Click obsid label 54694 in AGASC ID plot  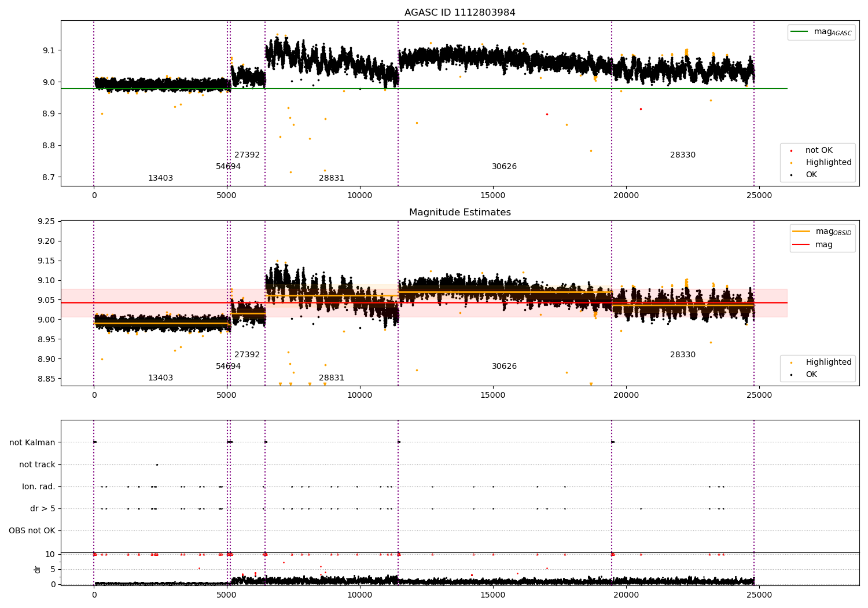click(x=228, y=167)
